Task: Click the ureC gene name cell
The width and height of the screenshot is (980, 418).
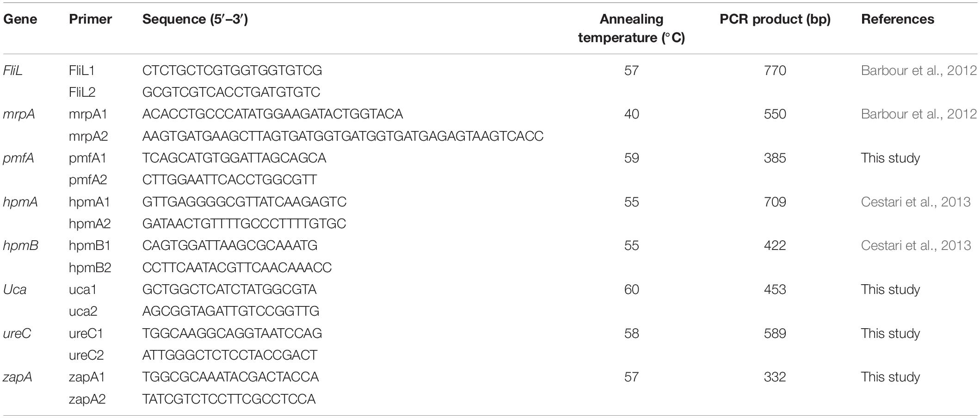Action: (x=17, y=333)
